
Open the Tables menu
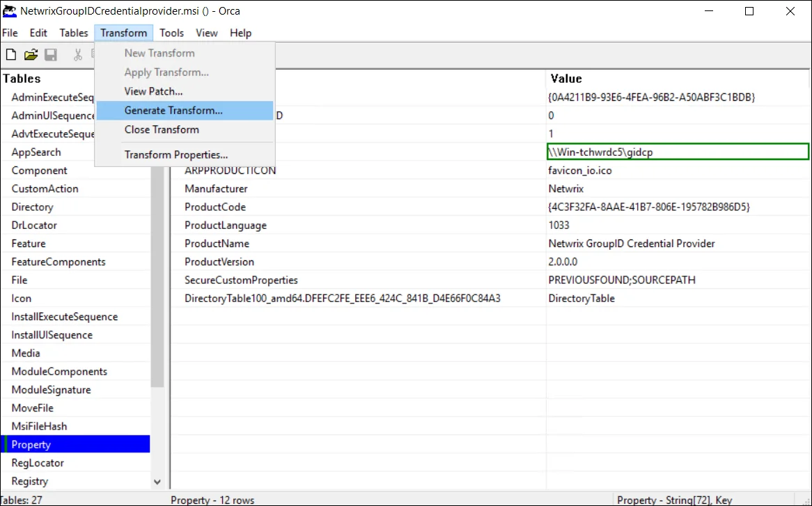click(x=74, y=33)
